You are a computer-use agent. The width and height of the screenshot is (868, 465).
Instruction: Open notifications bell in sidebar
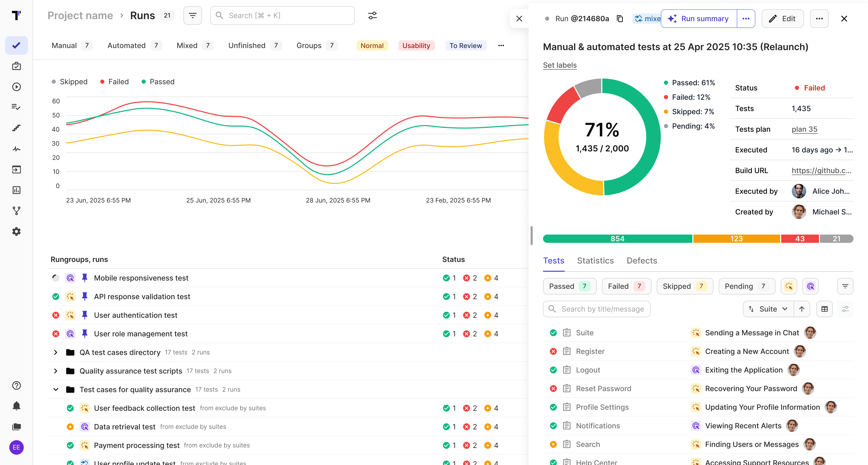tap(16, 406)
